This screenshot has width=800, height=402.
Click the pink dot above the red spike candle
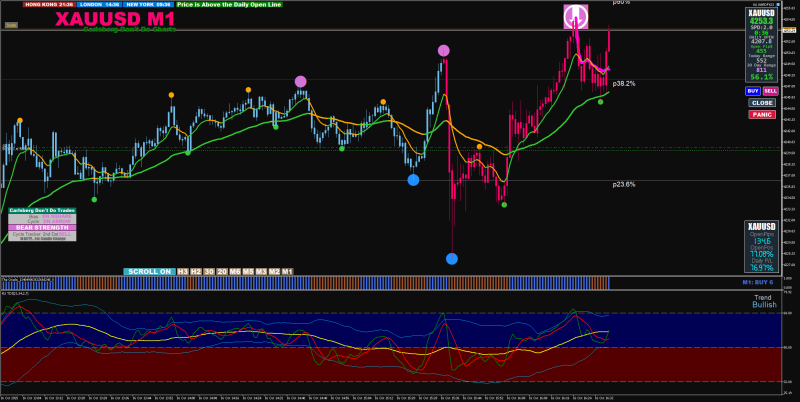(x=444, y=51)
